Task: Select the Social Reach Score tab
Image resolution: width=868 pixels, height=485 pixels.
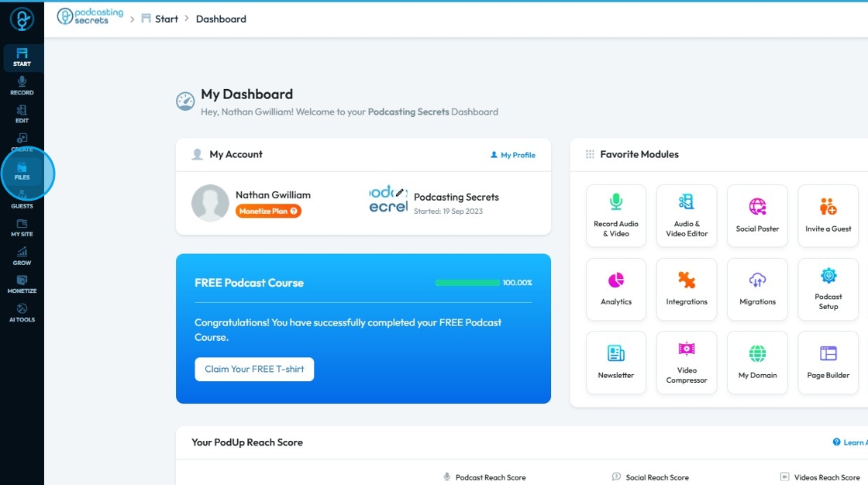Action: coord(650,477)
